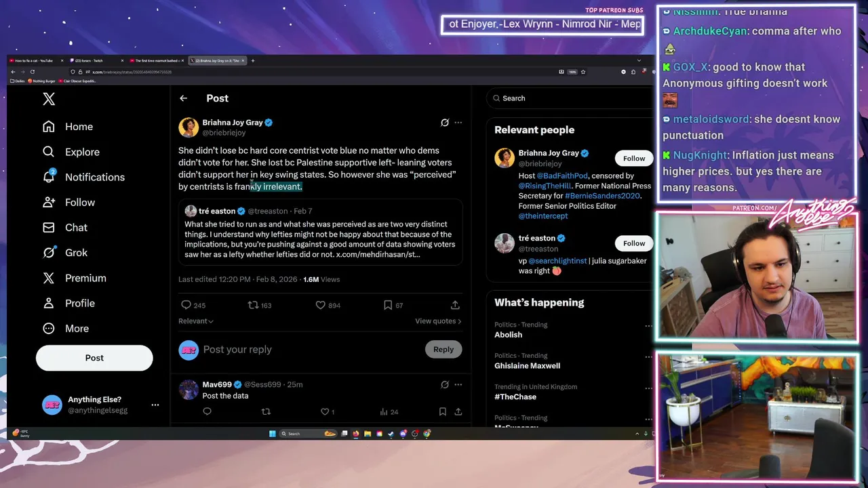Open the @RisingTheHill link

(544, 186)
